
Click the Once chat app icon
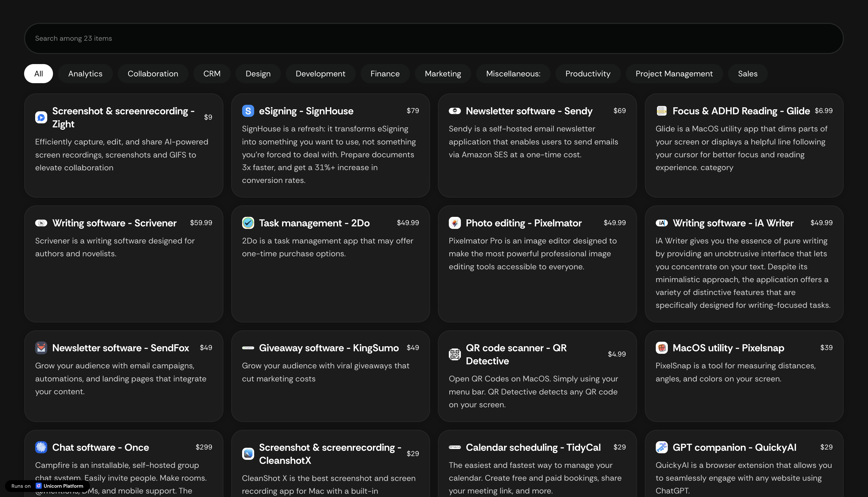(41, 447)
